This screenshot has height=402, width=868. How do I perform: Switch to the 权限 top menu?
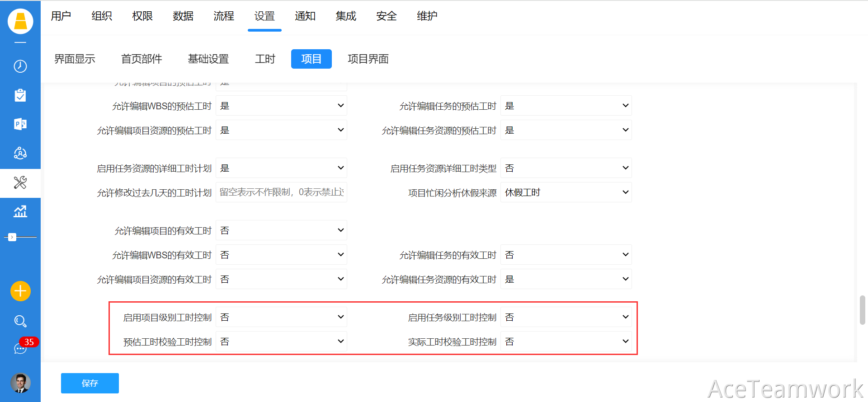click(142, 16)
